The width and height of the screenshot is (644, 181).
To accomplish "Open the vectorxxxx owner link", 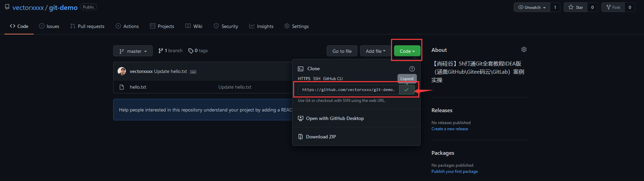I will 28,7.
